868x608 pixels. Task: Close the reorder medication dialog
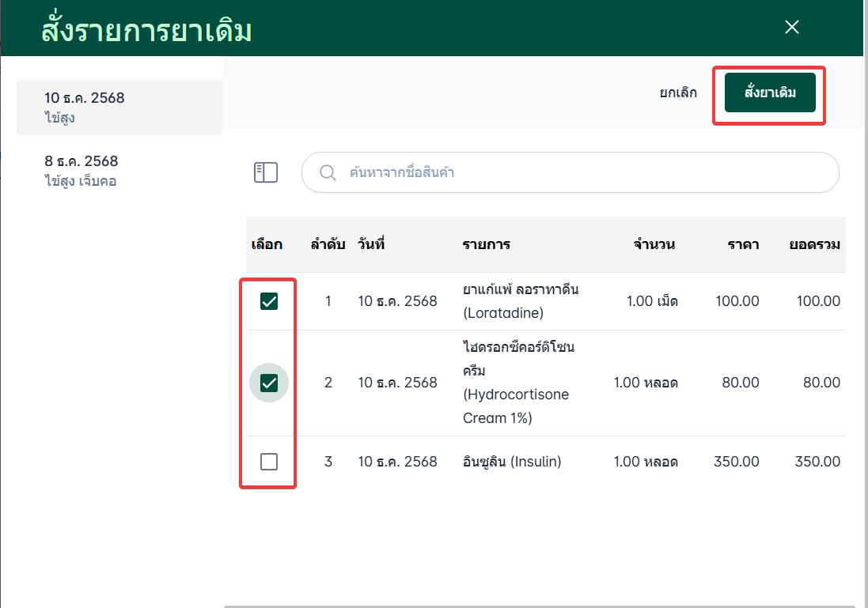(x=791, y=28)
